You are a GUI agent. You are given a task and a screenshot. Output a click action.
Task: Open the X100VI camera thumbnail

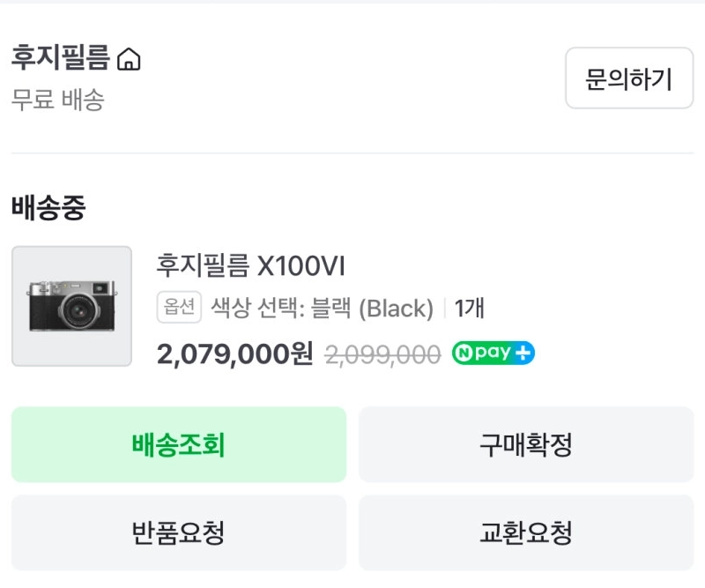(x=71, y=306)
